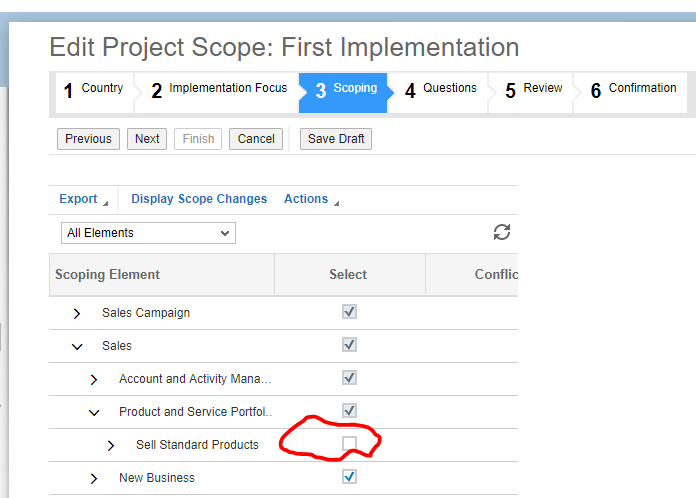Toggle the Sales Campaign checkbox
The width and height of the screenshot is (696, 498).
(x=349, y=312)
